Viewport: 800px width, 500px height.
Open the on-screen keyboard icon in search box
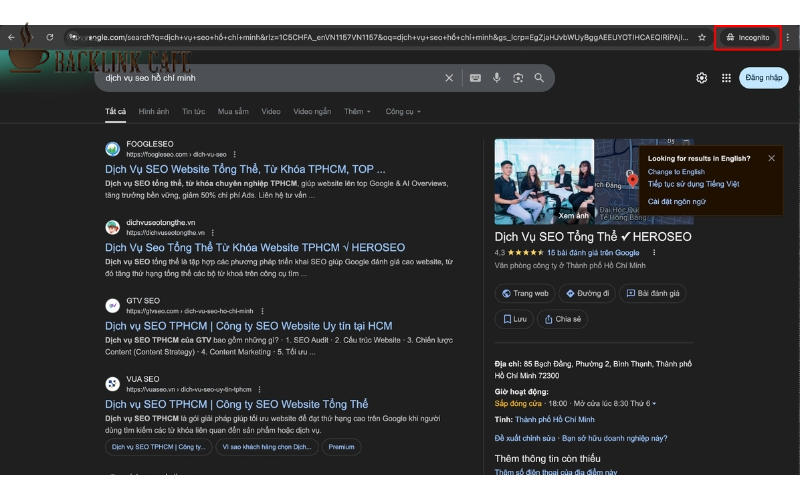pyautogui.click(x=475, y=78)
